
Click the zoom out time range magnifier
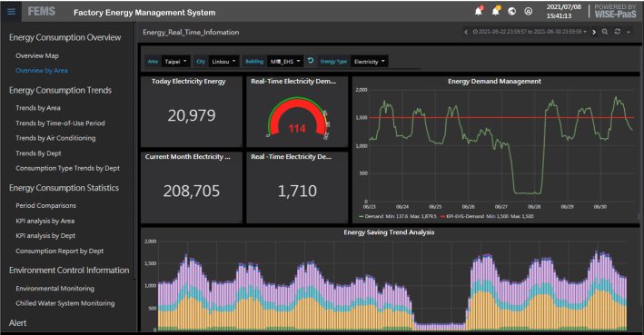pyautogui.click(x=605, y=32)
